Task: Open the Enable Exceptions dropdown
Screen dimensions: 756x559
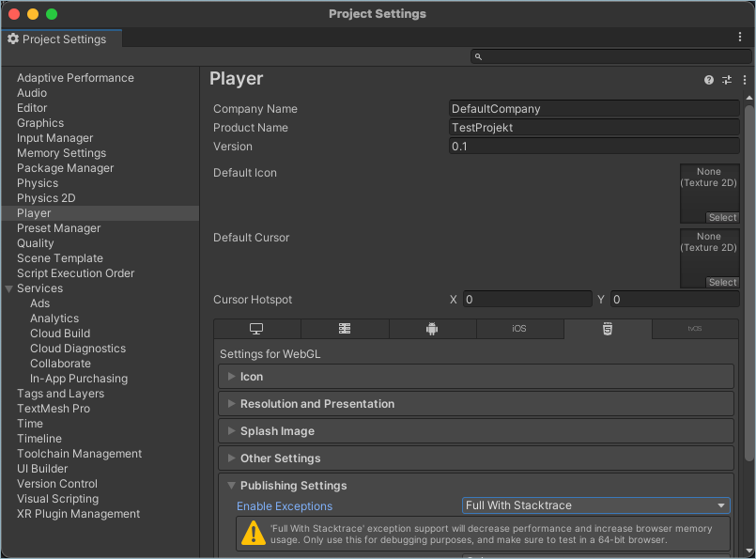Action: (x=595, y=505)
